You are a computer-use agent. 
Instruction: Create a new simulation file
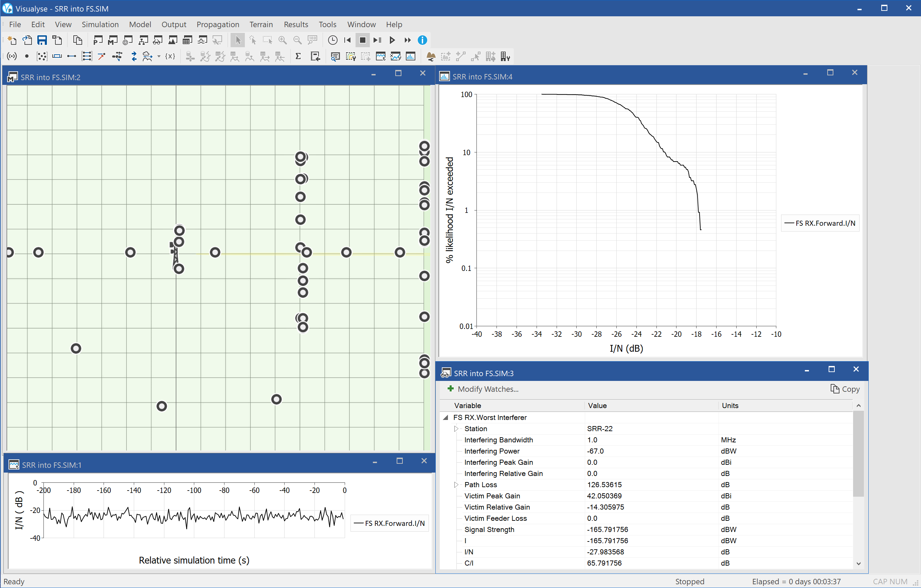coord(12,40)
